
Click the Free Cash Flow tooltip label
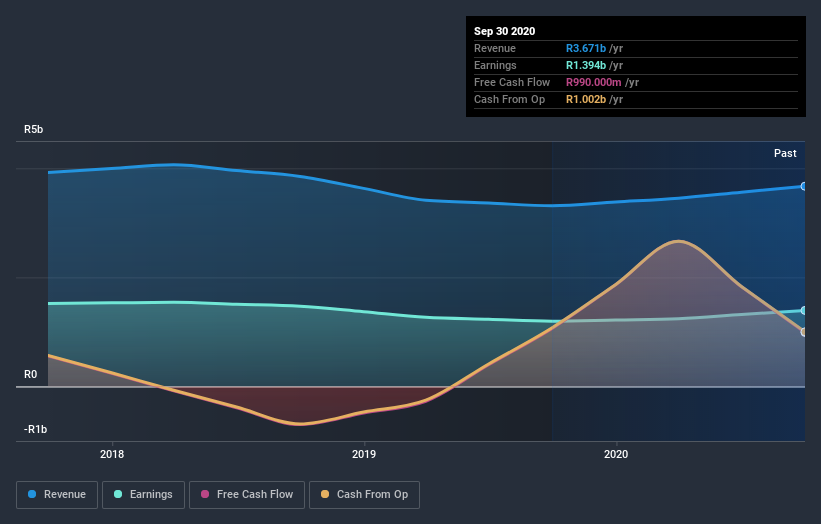pos(512,82)
